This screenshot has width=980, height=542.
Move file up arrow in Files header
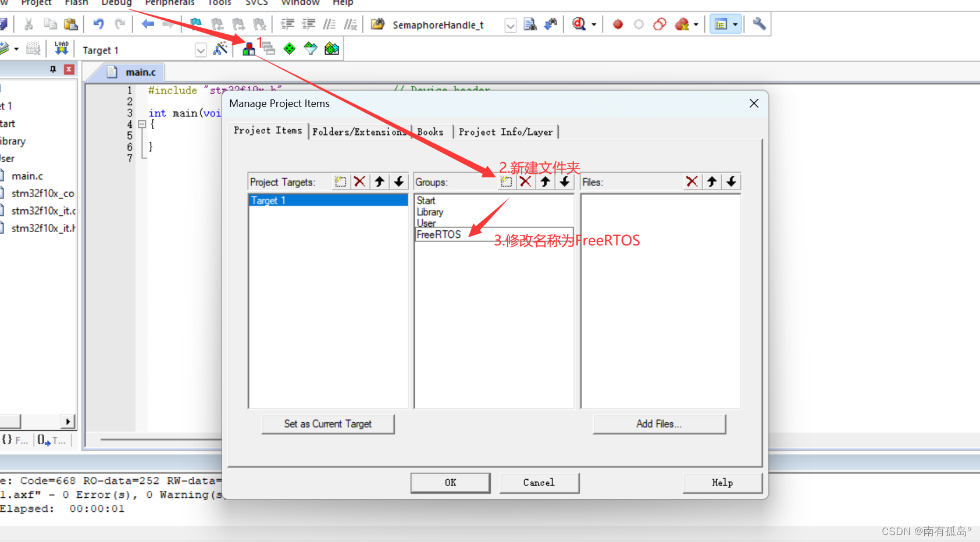tap(711, 182)
